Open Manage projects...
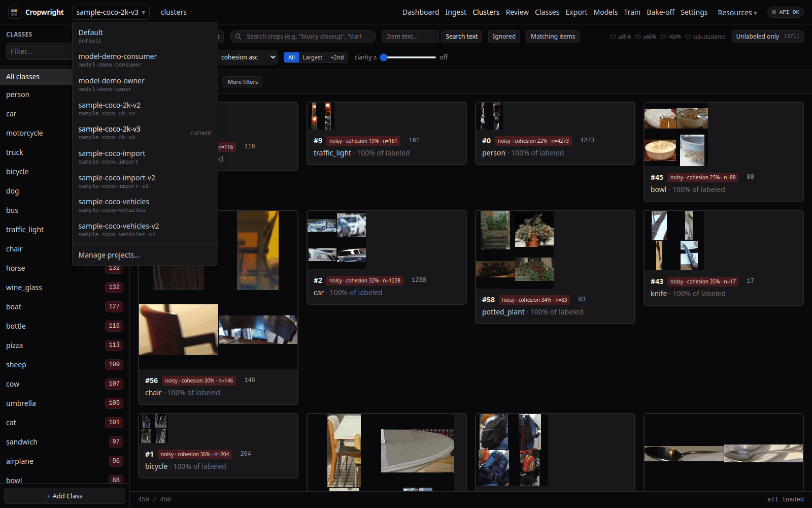 click(x=145, y=255)
